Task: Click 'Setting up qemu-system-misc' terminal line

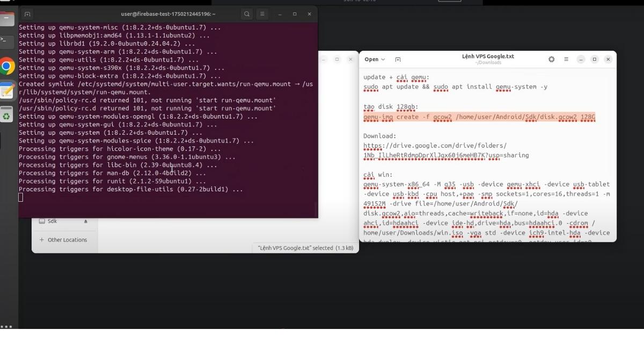Action: [x=120, y=27]
